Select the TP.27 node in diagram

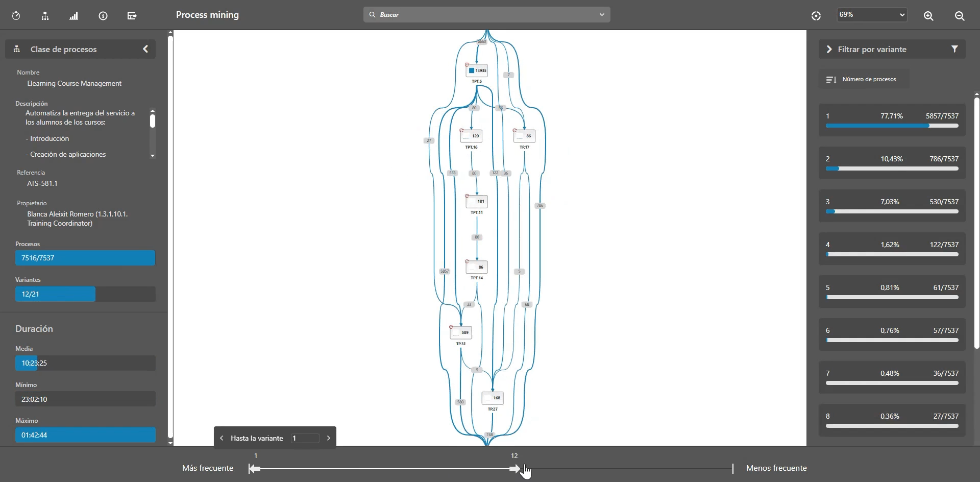(x=493, y=398)
